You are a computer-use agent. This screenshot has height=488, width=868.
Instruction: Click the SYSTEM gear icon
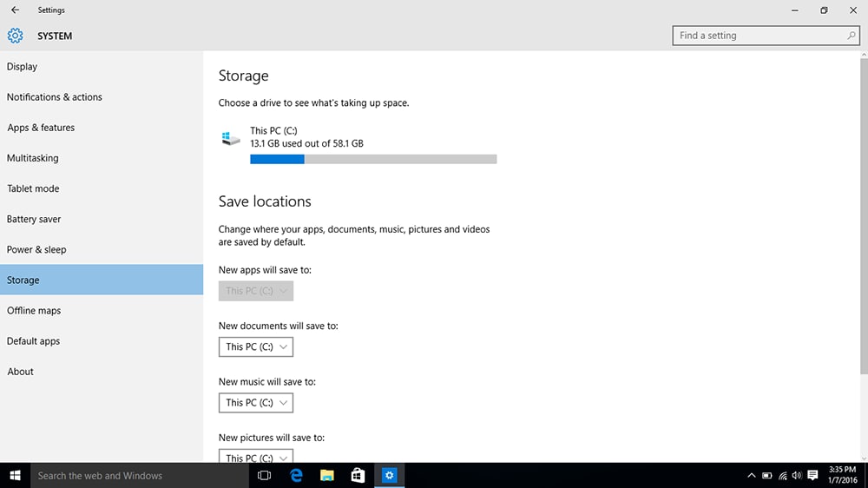point(15,36)
